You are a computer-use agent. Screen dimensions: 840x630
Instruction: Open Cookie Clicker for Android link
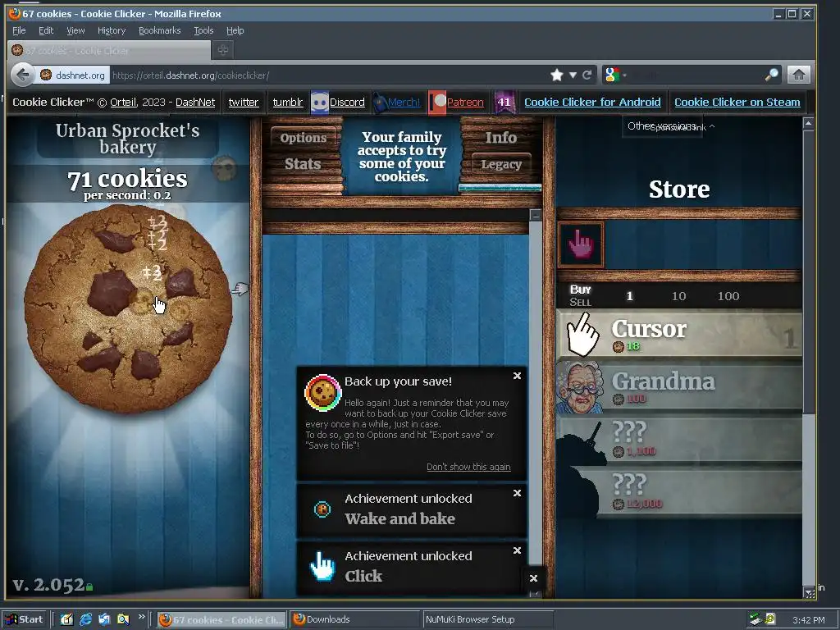pyautogui.click(x=592, y=103)
